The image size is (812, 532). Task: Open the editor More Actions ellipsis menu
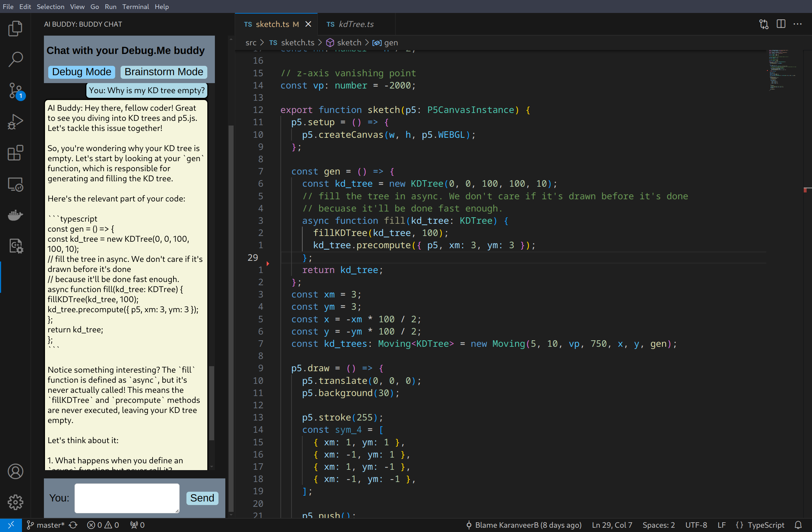click(x=798, y=24)
